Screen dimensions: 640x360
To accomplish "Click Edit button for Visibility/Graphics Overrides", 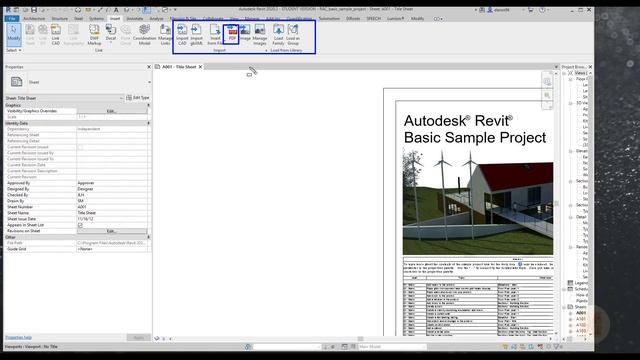I will (112, 111).
